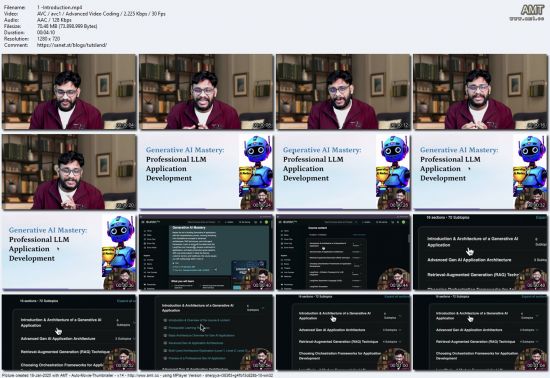Open the title slide frame at 00:00:32
This screenshot has height=378, width=550.
pos(481,172)
